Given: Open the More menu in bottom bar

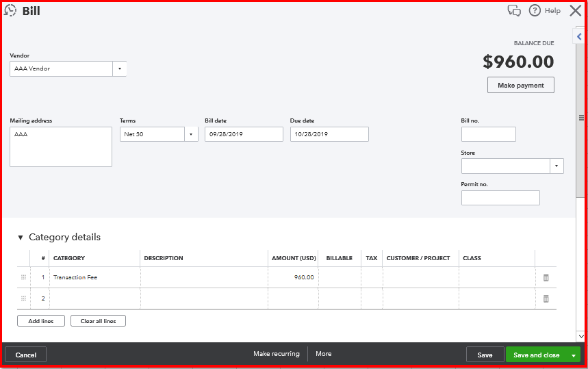Looking at the screenshot, I should coord(323,354).
